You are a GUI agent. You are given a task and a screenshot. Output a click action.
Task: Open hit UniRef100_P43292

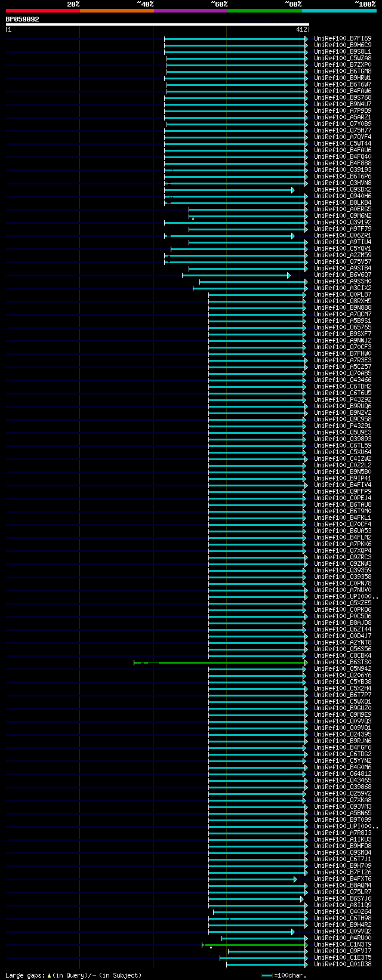[x=343, y=399]
